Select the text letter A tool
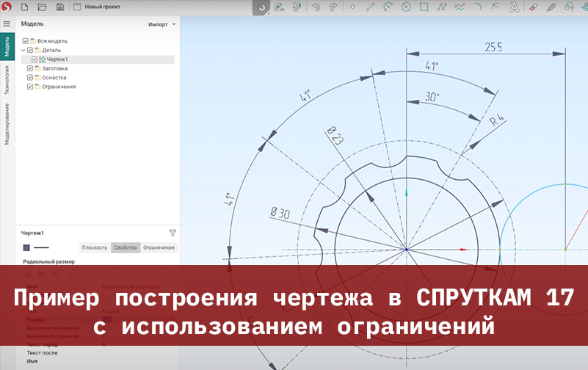 tap(514, 7)
